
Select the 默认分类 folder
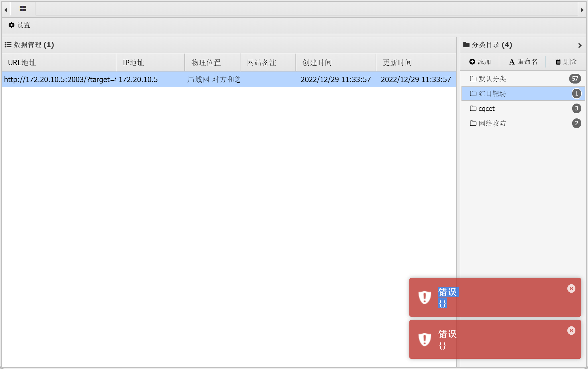[x=492, y=79]
